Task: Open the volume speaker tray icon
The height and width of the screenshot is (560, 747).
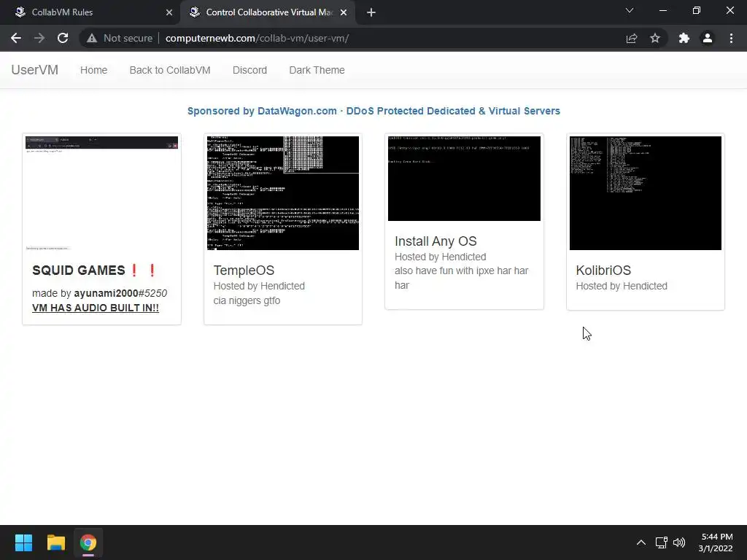Action: click(x=679, y=542)
